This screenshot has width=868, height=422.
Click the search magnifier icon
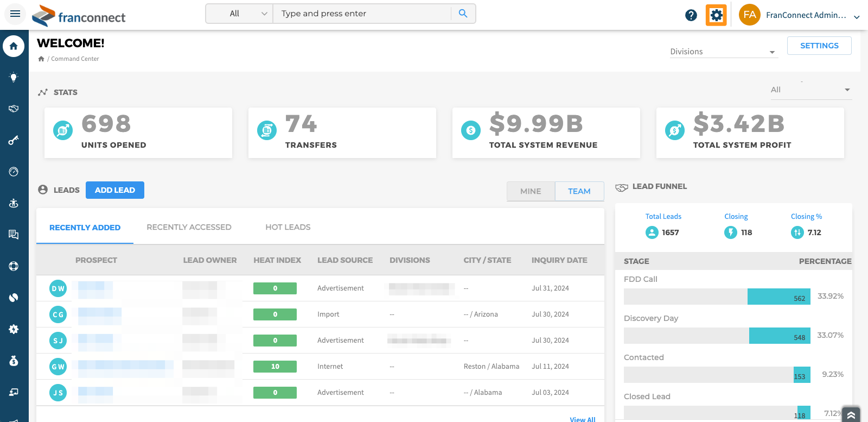click(463, 14)
